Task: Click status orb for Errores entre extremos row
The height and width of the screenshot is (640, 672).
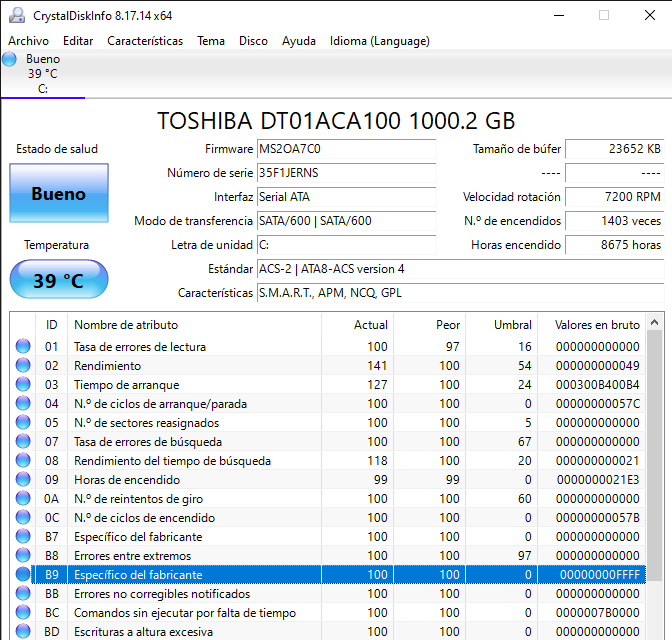Action: (23, 556)
